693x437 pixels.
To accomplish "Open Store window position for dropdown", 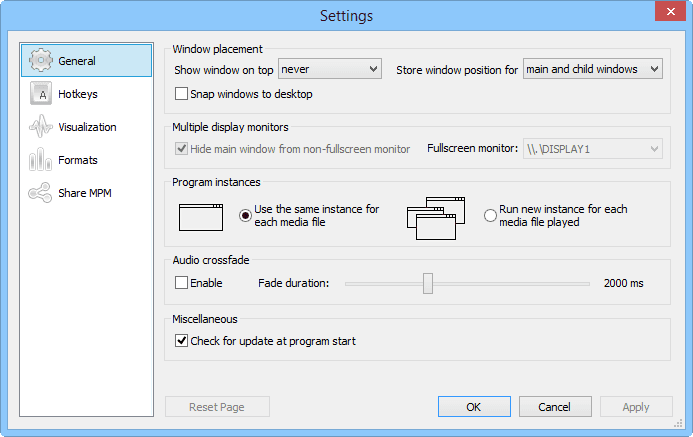I will point(593,69).
